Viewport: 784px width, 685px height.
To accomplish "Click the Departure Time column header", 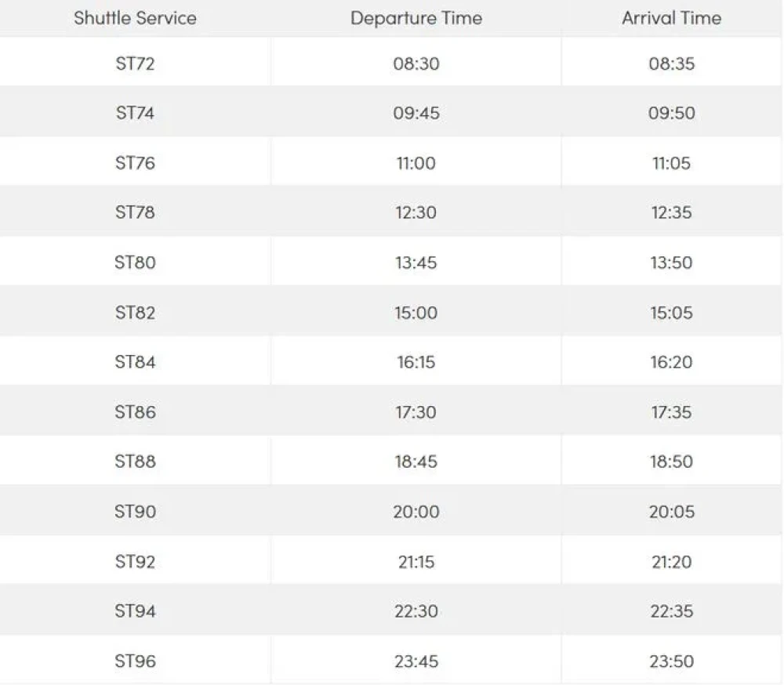I will coord(416,18).
